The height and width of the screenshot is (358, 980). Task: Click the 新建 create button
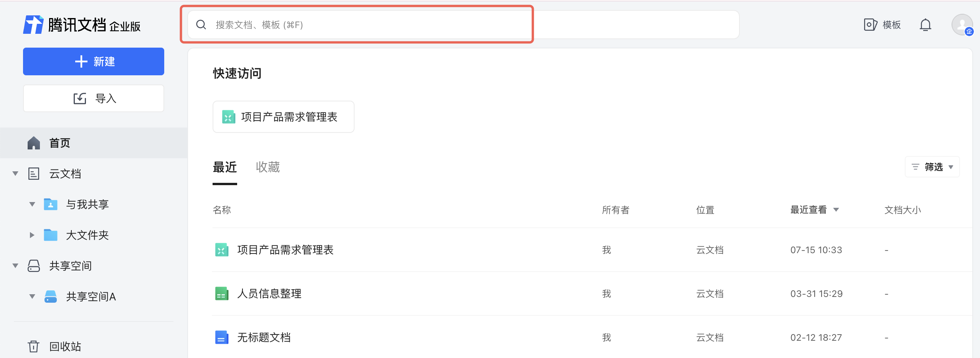(x=94, y=61)
